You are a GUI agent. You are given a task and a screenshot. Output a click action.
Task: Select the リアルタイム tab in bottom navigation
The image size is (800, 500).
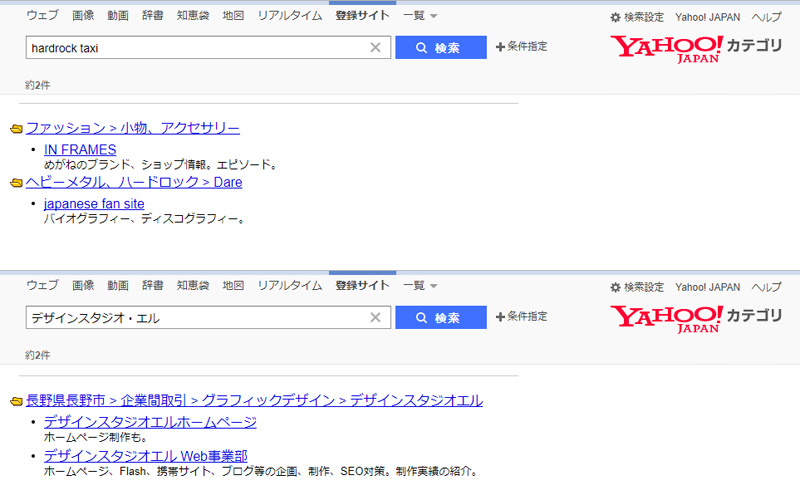tap(290, 285)
